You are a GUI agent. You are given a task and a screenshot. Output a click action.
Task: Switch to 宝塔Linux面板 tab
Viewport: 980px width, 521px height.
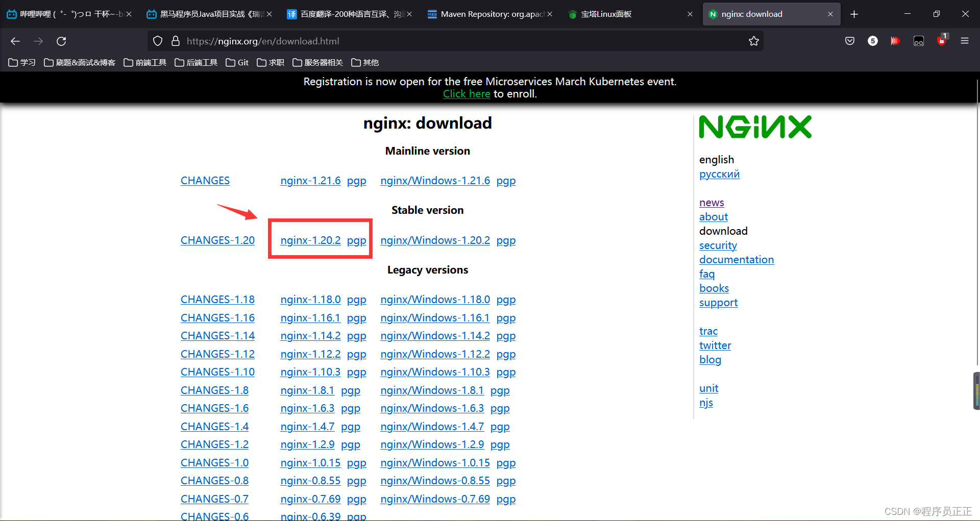[630, 14]
